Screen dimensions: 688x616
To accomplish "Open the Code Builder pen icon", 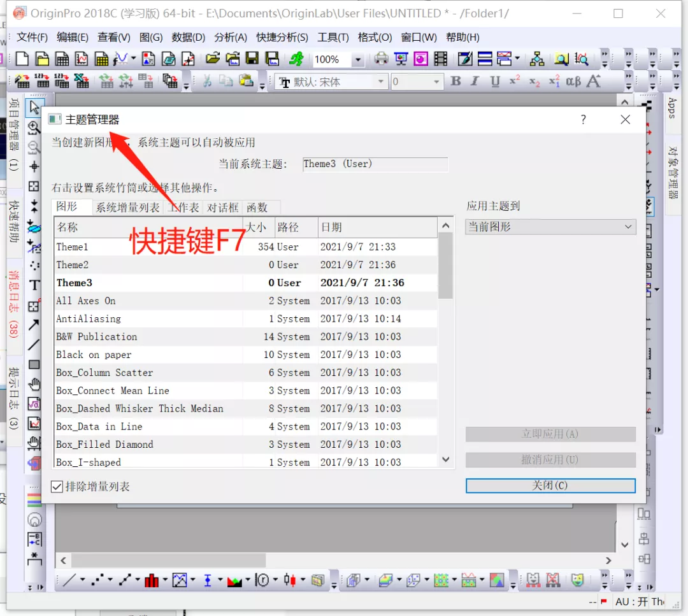I will (464, 59).
